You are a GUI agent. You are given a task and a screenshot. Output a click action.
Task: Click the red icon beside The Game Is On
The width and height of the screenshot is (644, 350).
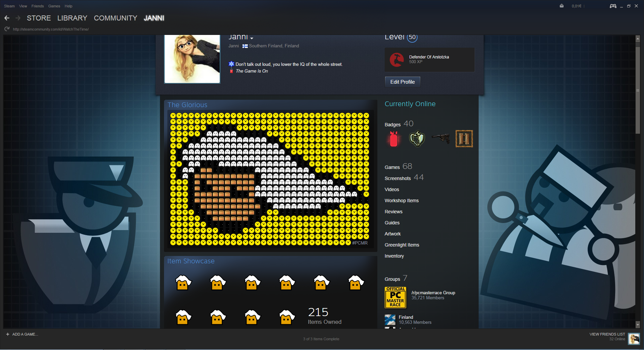coord(231,71)
